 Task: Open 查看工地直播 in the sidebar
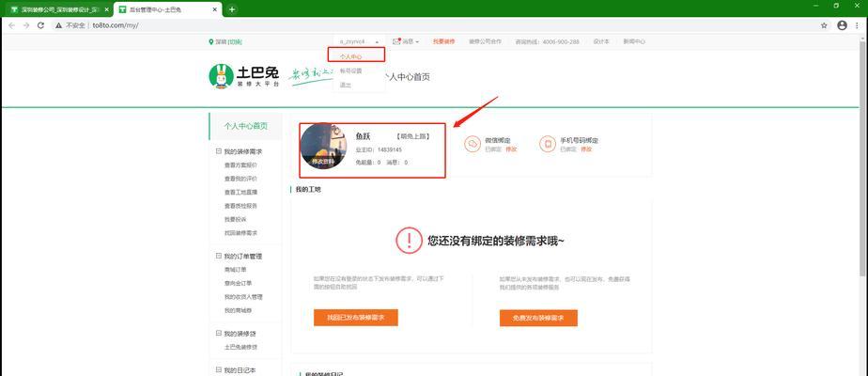tap(240, 192)
